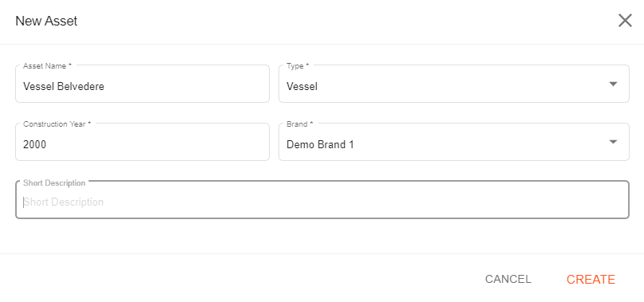Click the Short Description floating label
The width and height of the screenshot is (644, 302).
(54, 183)
